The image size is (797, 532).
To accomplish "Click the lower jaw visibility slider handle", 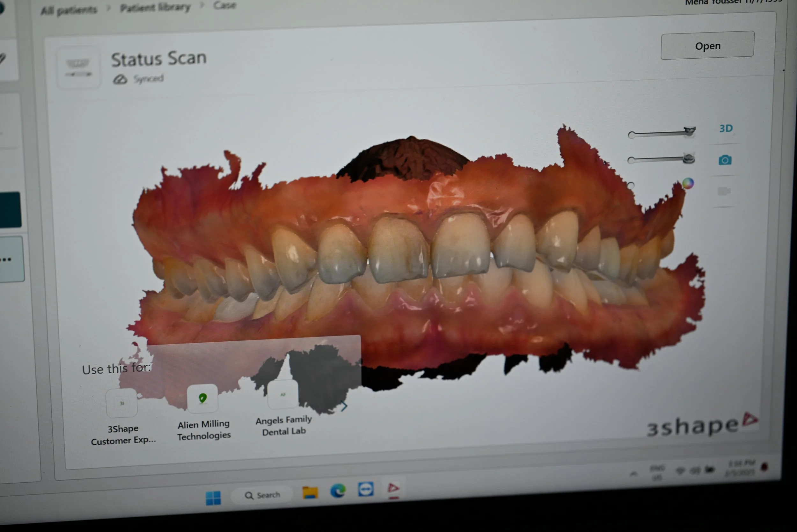I will point(688,158).
